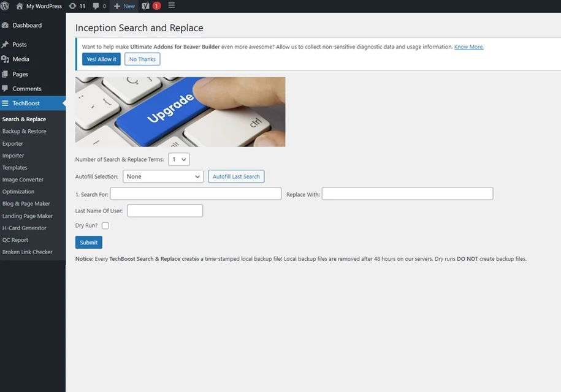
Task: Click the hamburger menu icon in admin bar
Action: 172,6
